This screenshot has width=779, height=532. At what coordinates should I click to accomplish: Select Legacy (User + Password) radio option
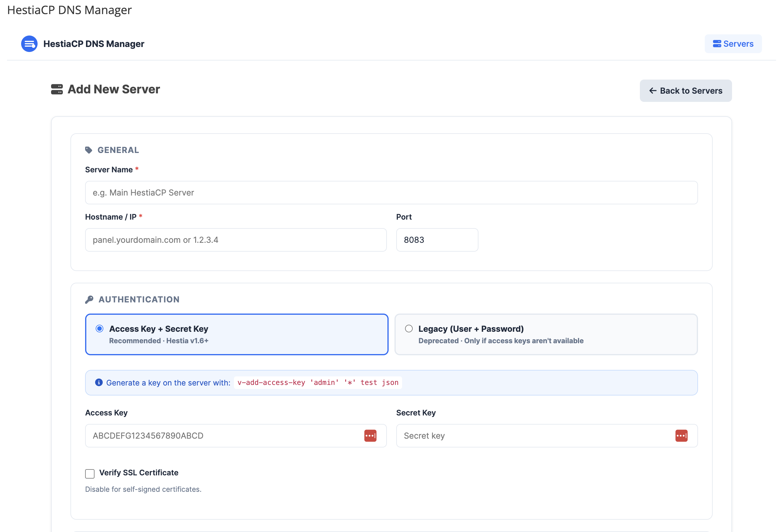coord(409,329)
